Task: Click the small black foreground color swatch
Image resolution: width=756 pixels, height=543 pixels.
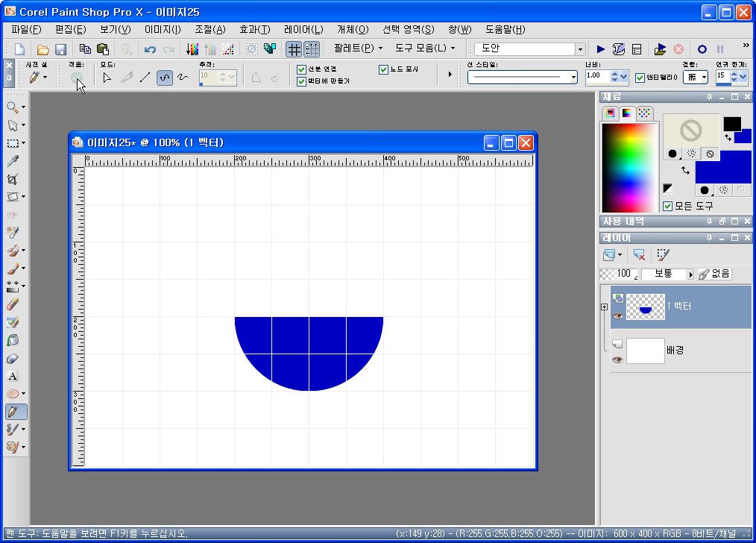Action: pos(732,124)
